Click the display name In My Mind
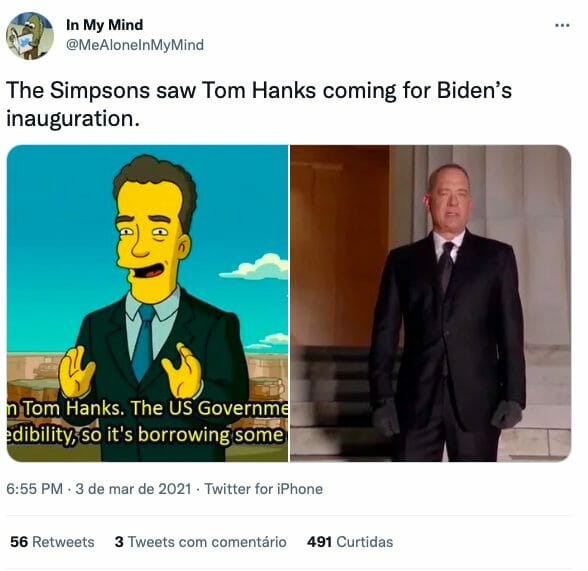The image size is (588, 571). (104, 25)
